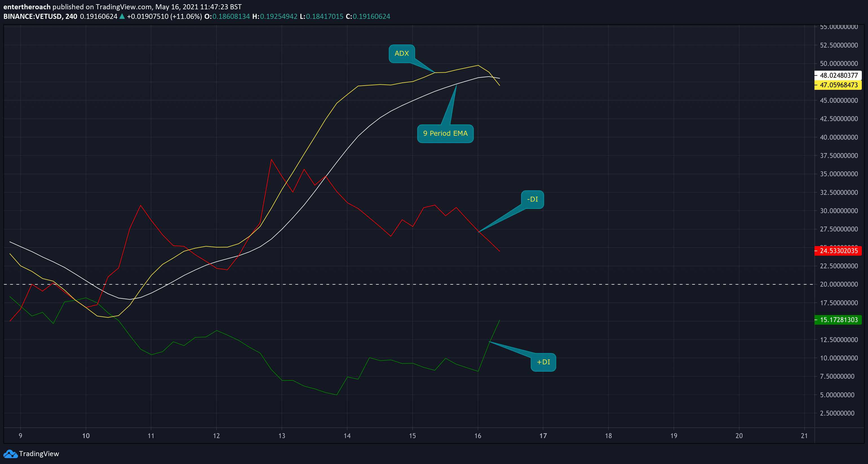Click date label 14 on time axis
This screenshot has width=868, height=464.
[x=347, y=436]
